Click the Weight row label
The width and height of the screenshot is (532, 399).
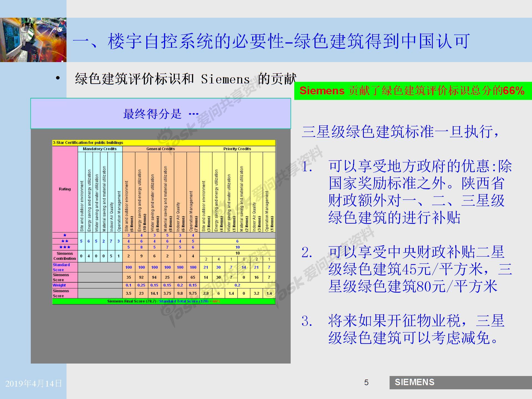pos(65,285)
